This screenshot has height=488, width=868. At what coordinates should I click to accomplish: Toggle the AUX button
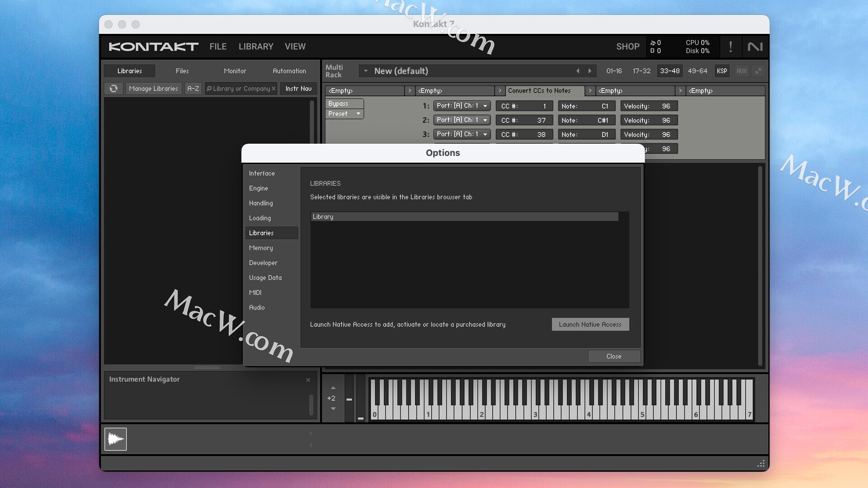[741, 71]
